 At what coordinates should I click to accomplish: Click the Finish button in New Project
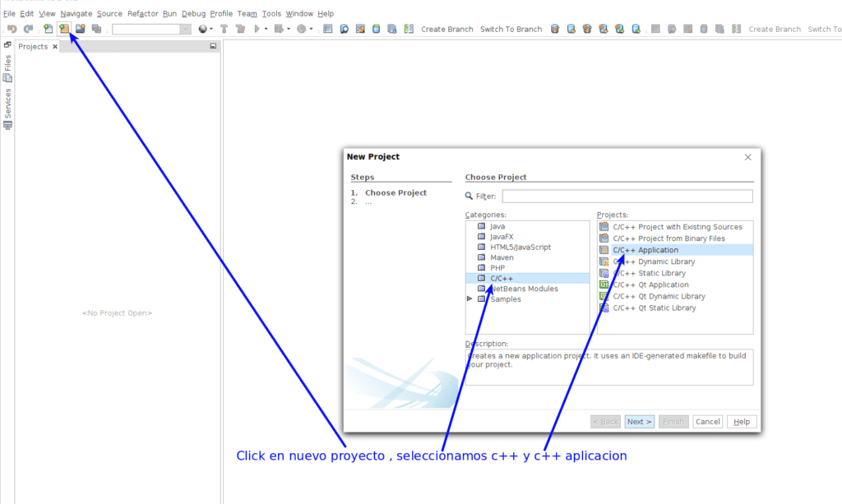(x=673, y=421)
